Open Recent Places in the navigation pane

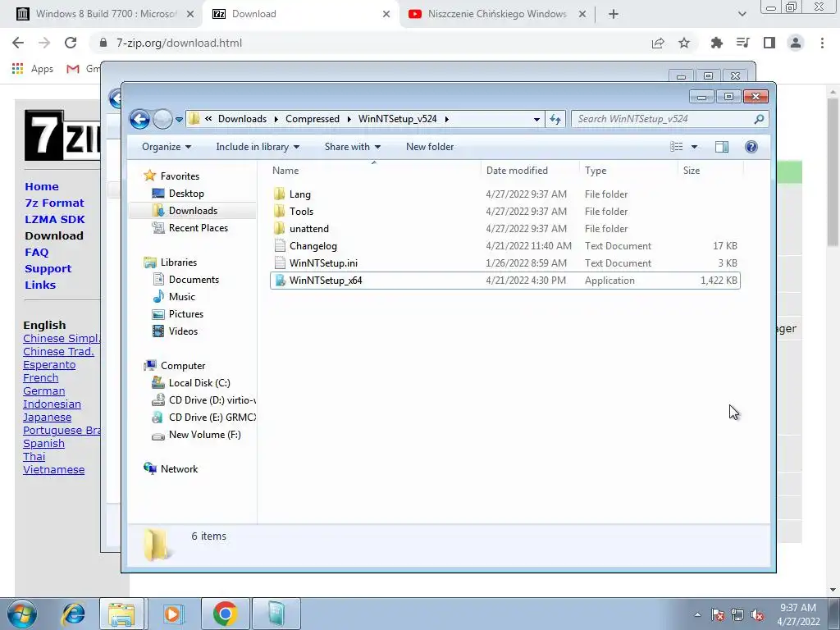(x=199, y=228)
